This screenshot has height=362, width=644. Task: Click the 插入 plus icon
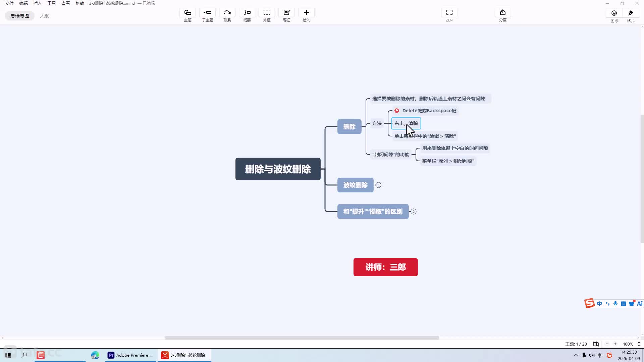point(306,13)
